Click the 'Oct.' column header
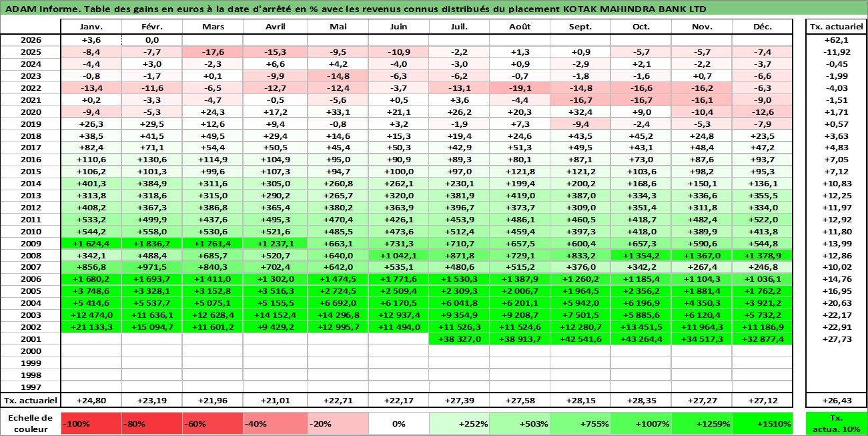The image size is (868, 436). pyautogui.click(x=641, y=27)
